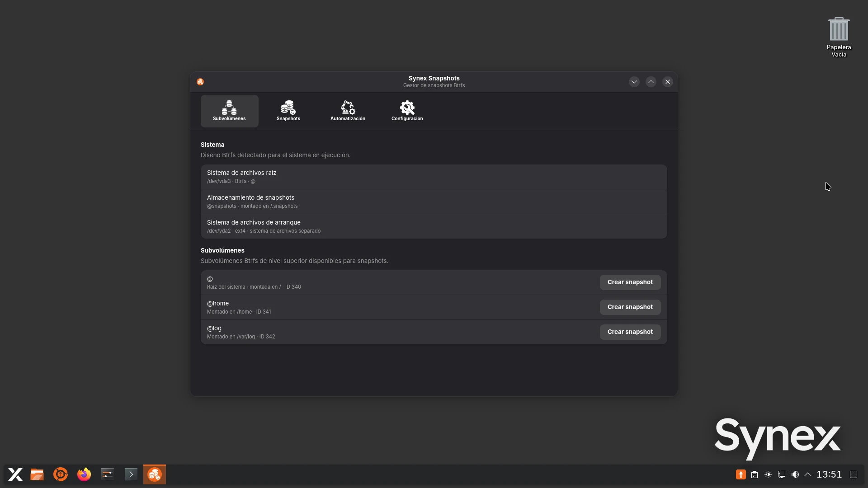Click the '/dev/vda3 · Btrfs · @' details
The width and height of the screenshot is (868, 488).
pyautogui.click(x=231, y=181)
